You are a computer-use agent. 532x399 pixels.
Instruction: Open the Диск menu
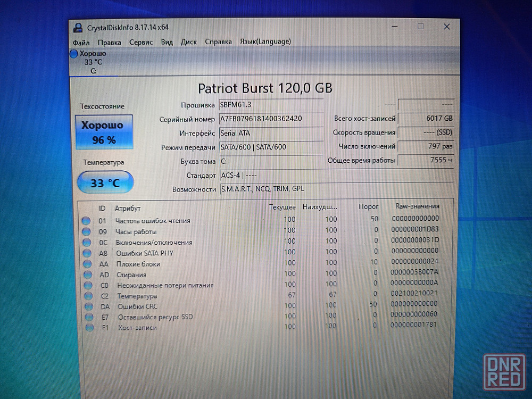pyautogui.click(x=188, y=42)
